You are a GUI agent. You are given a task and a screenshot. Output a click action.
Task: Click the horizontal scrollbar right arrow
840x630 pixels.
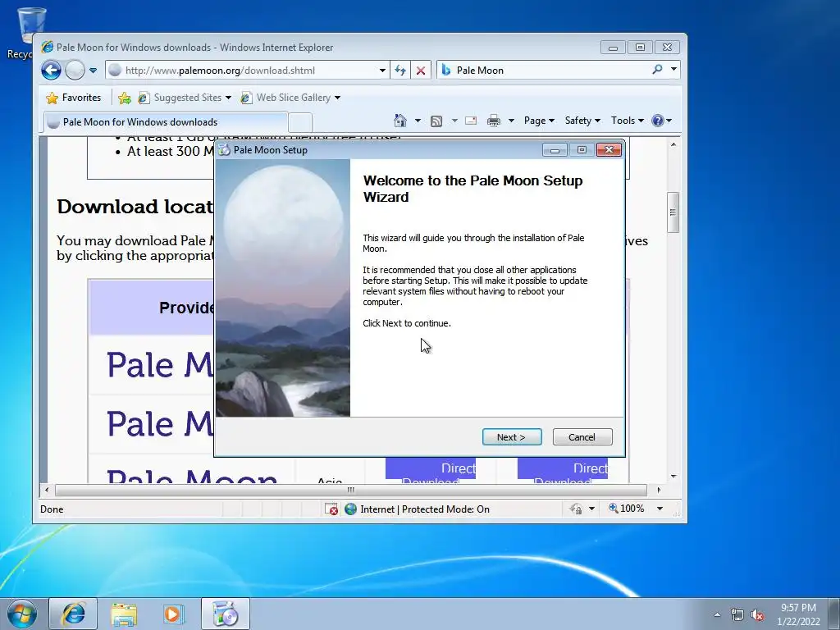pyautogui.click(x=659, y=490)
